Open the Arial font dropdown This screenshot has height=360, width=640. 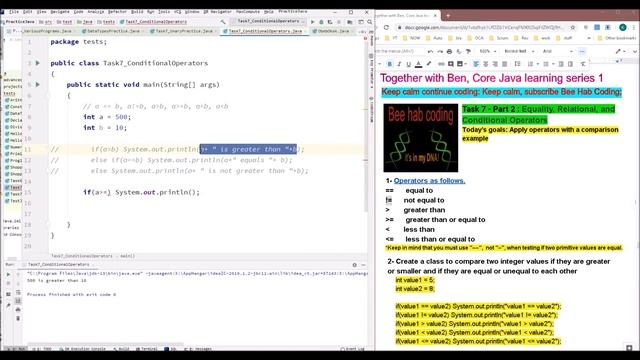558,51
